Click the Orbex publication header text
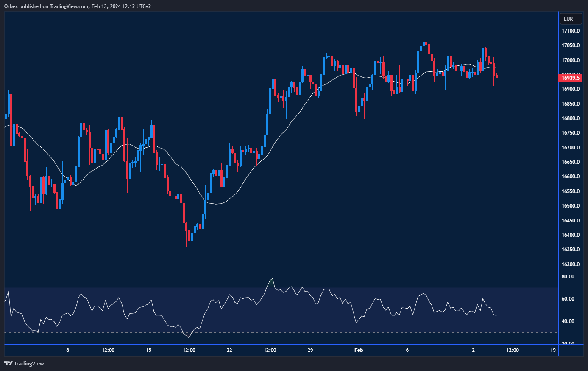This screenshot has height=371, width=588. (x=76, y=6)
